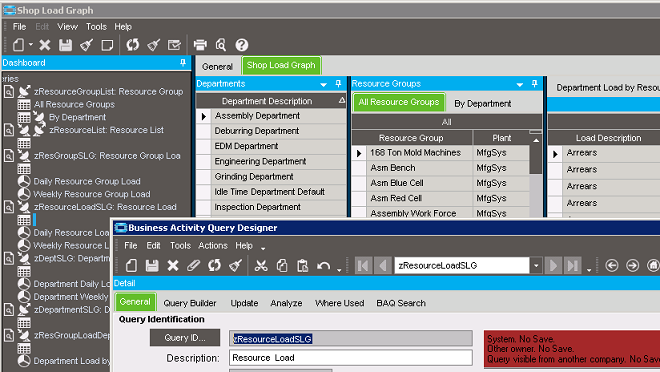The height and width of the screenshot is (372, 660).
Task: Go to last record in BAQ Designer
Action: (x=573, y=266)
